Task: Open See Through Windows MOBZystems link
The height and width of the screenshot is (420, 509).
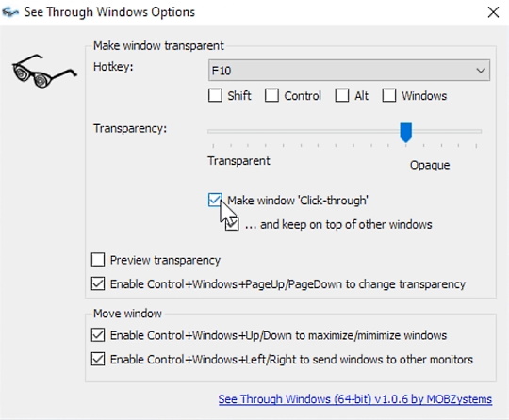Action: pos(355,399)
